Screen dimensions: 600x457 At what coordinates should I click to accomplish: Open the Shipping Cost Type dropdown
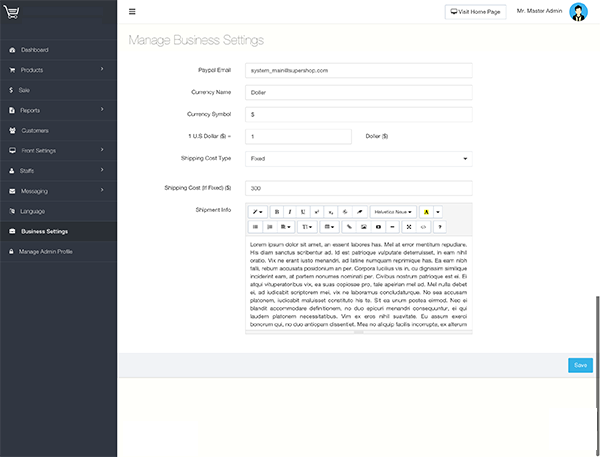pyautogui.click(x=359, y=159)
